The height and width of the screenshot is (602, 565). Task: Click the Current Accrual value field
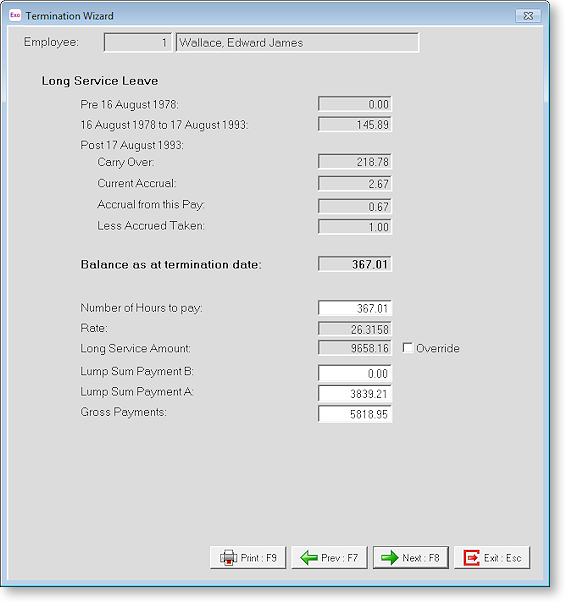click(x=355, y=184)
